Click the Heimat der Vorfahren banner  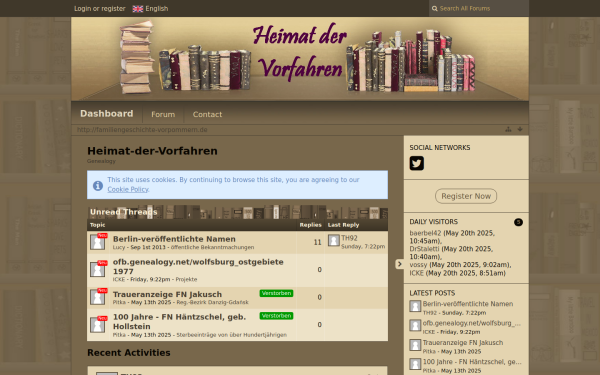tap(300, 59)
